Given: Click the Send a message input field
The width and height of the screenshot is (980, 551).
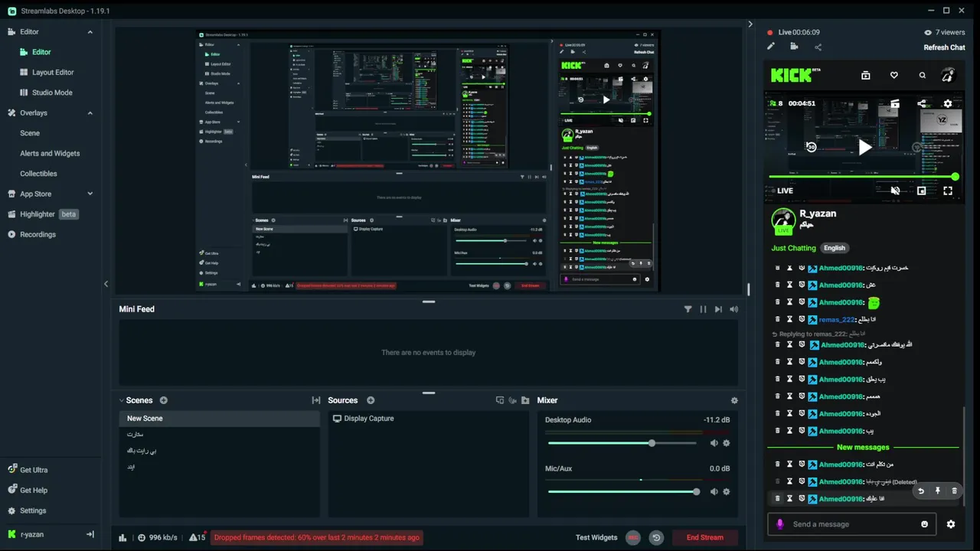Looking at the screenshot, I should coord(854,524).
